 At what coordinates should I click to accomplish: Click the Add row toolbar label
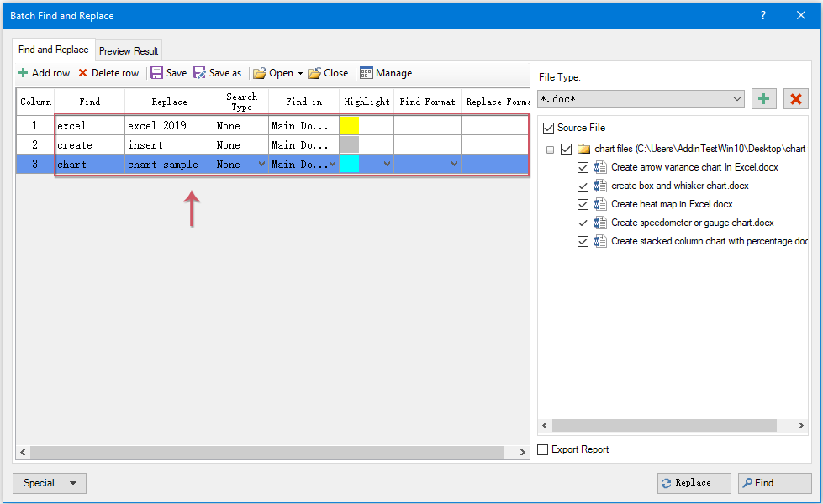click(x=50, y=73)
